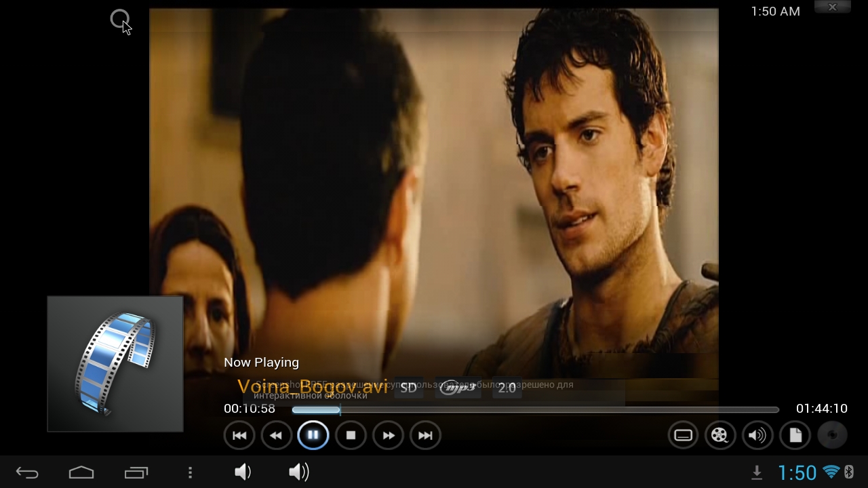Close the player with X button
868x488 pixels.
(833, 7)
